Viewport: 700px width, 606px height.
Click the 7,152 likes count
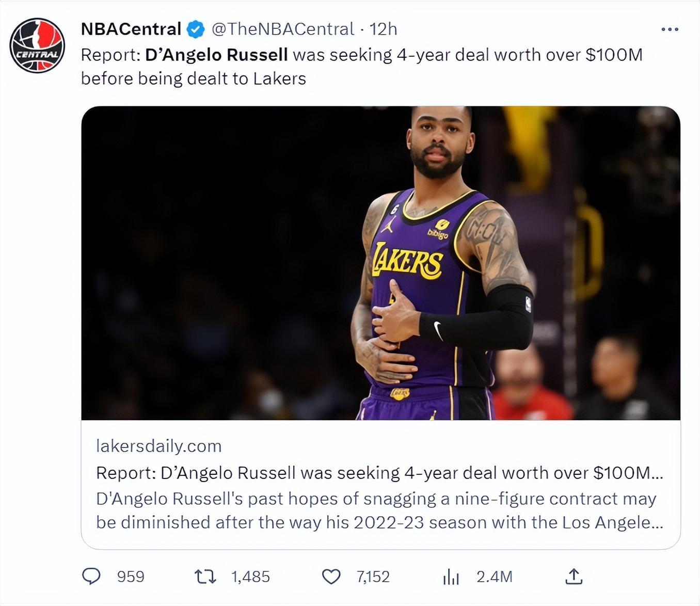(x=373, y=577)
